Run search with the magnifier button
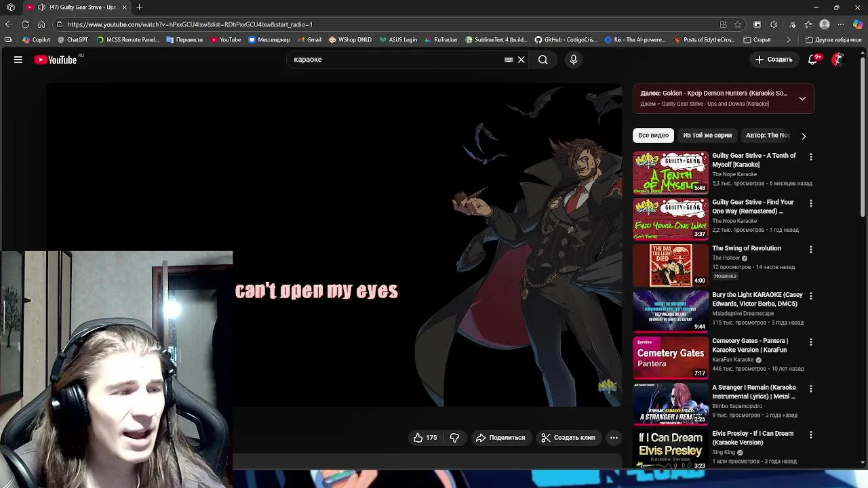Viewport: 868px width, 488px height. (x=543, y=60)
